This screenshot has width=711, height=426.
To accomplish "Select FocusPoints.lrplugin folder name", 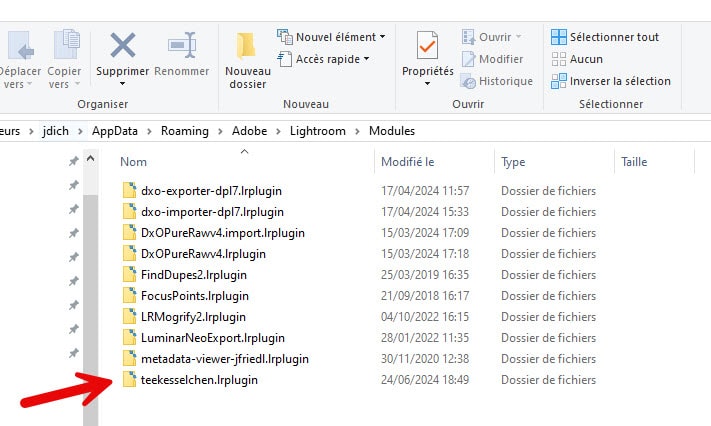I will pos(195,296).
